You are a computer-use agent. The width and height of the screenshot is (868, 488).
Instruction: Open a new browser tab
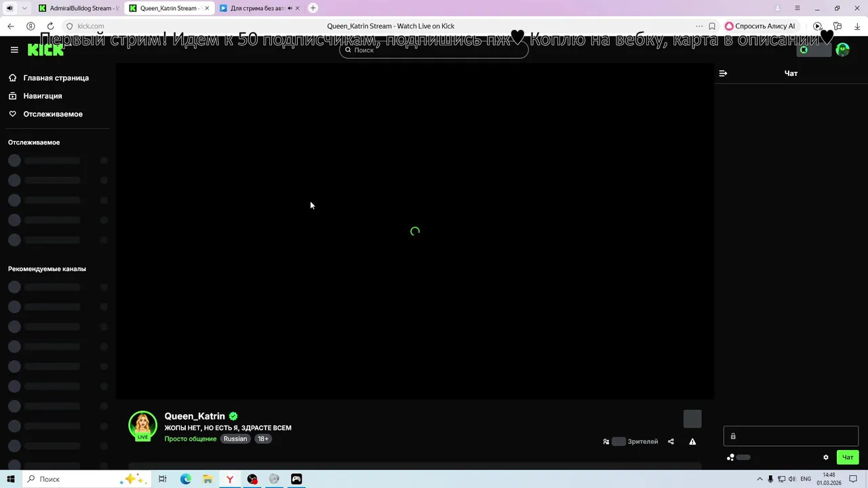[313, 8]
